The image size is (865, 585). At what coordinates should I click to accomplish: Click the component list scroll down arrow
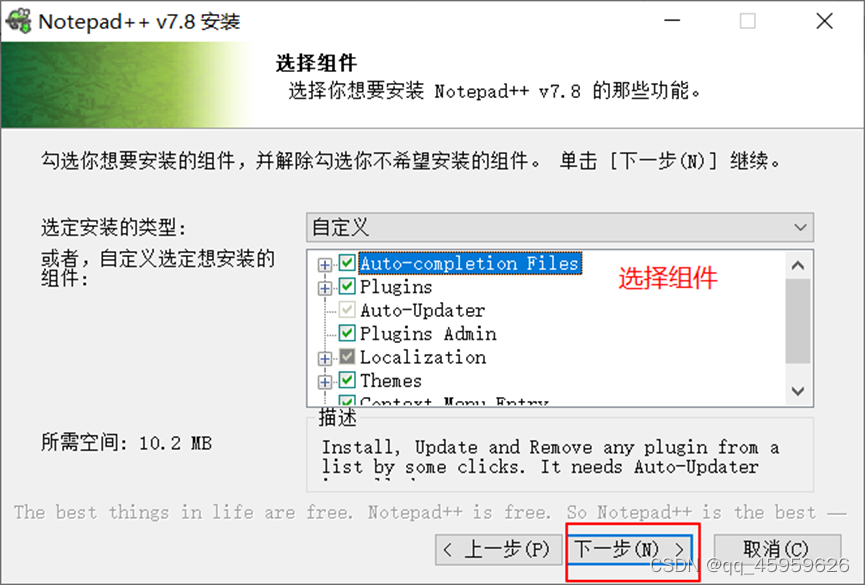(798, 391)
